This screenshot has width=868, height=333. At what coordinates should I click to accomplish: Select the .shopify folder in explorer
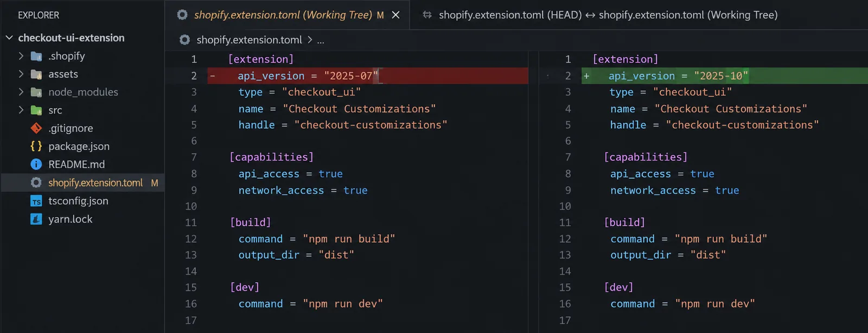click(67, 56)
